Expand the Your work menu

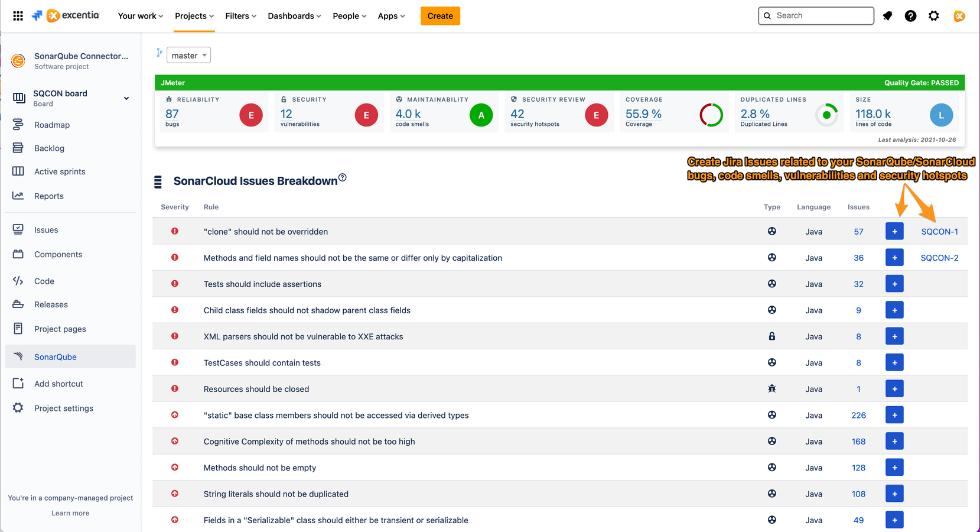click(x=141, y=16)
